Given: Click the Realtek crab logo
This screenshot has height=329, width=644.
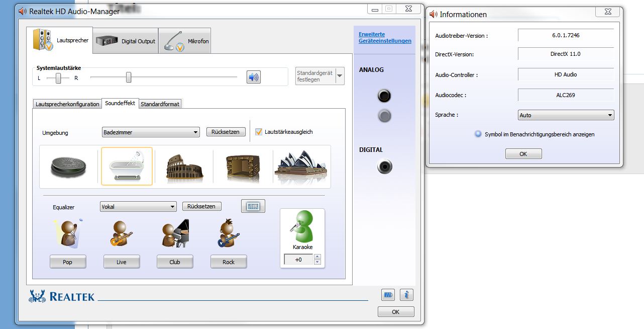Looking at the screenshot, I should (37, 296).
